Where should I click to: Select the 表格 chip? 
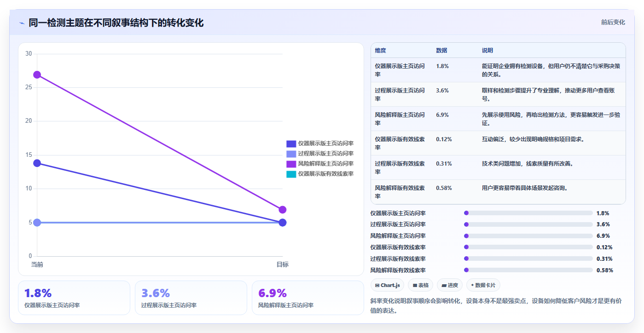click(420, 285)
